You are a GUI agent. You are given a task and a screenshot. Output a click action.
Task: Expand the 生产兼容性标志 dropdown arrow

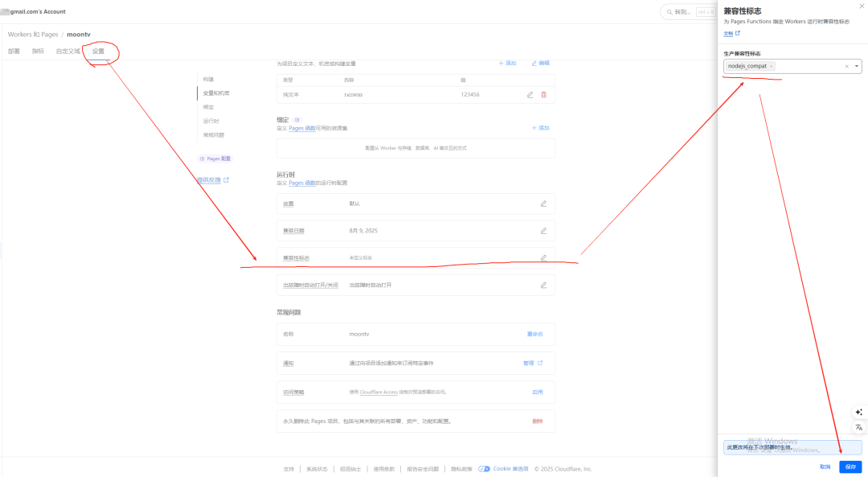(x=857, y=66)
